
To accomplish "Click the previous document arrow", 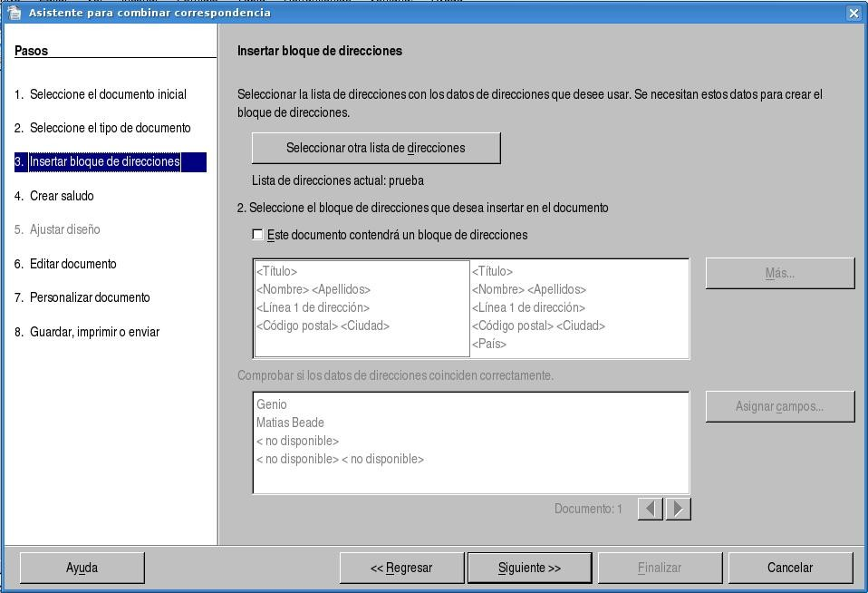I will [650, 509].
